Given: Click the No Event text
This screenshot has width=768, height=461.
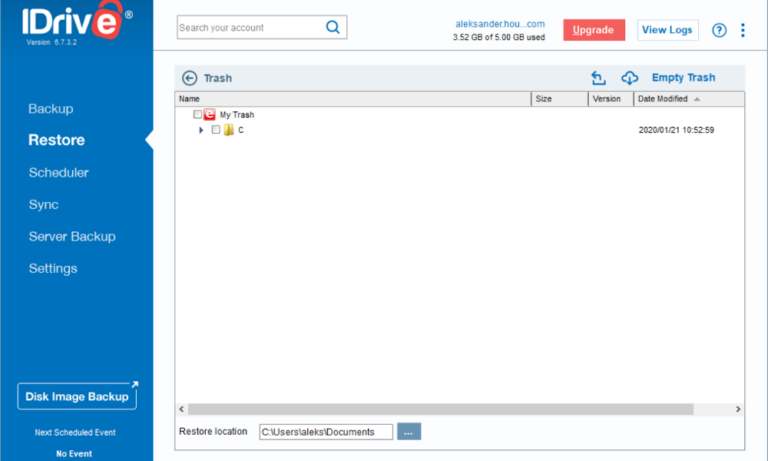Looking at the screenshot, I should coord(74,454).
